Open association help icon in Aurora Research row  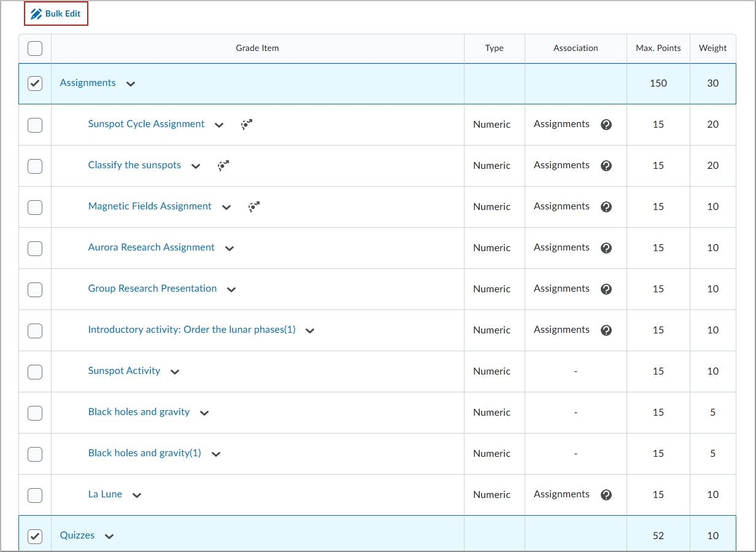[606, 248]
